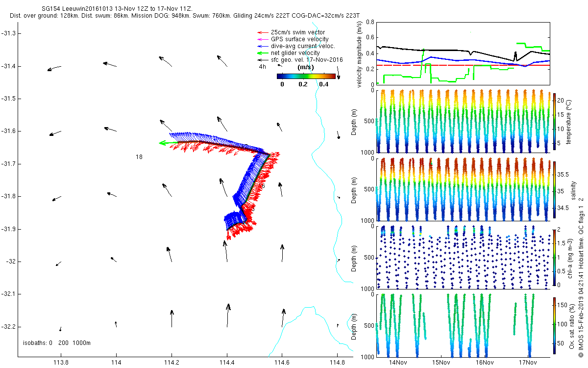Click the green net velocity arrowhead on map
588x368 pixels.
[162, 143]
